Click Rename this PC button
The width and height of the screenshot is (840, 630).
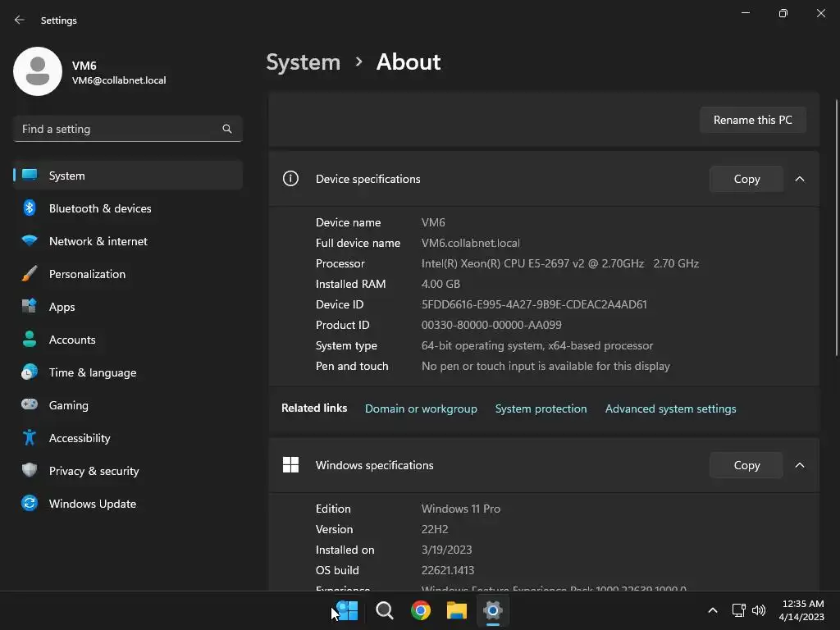tap(753, 120)
